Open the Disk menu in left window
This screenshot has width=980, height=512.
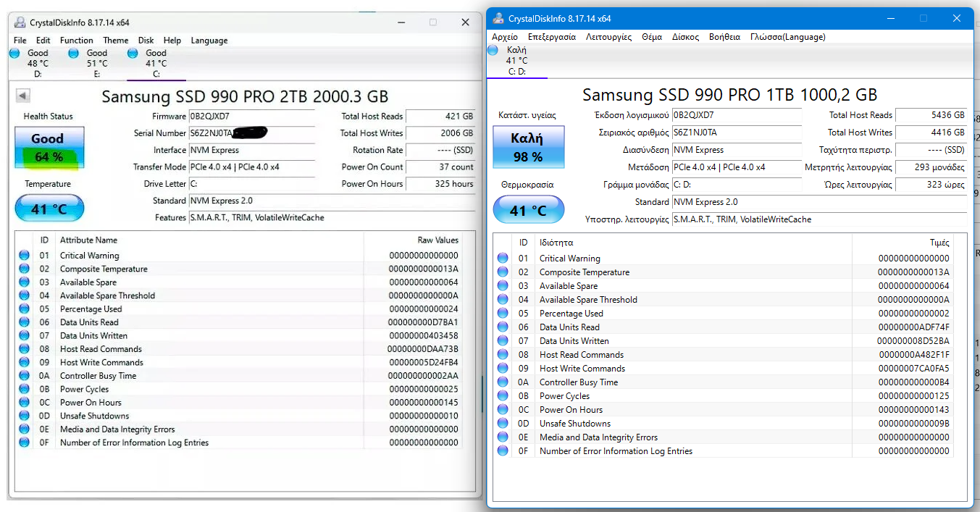pyautogui.click(x=146, y=41)
